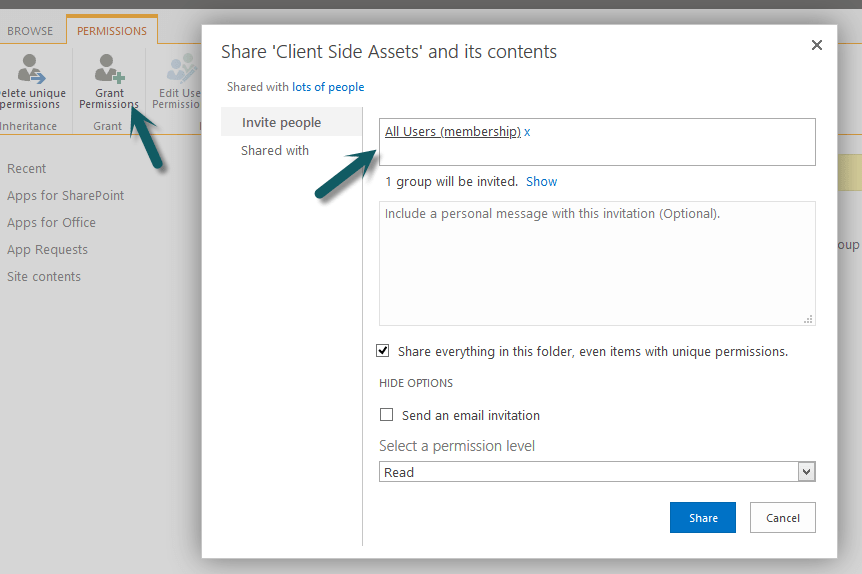Collapse options via HIDE OPTIONS
862x574 pixels.
[x=416, y=383]
